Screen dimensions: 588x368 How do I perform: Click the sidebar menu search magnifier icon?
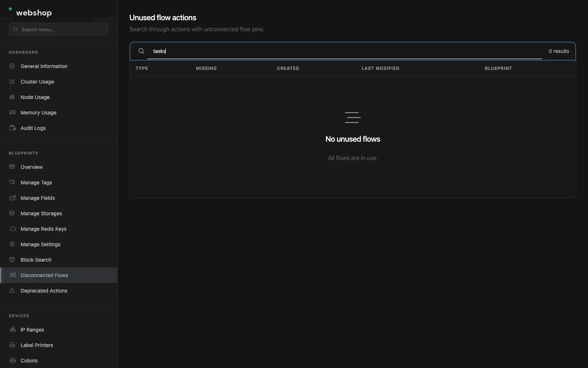point(15,29)
